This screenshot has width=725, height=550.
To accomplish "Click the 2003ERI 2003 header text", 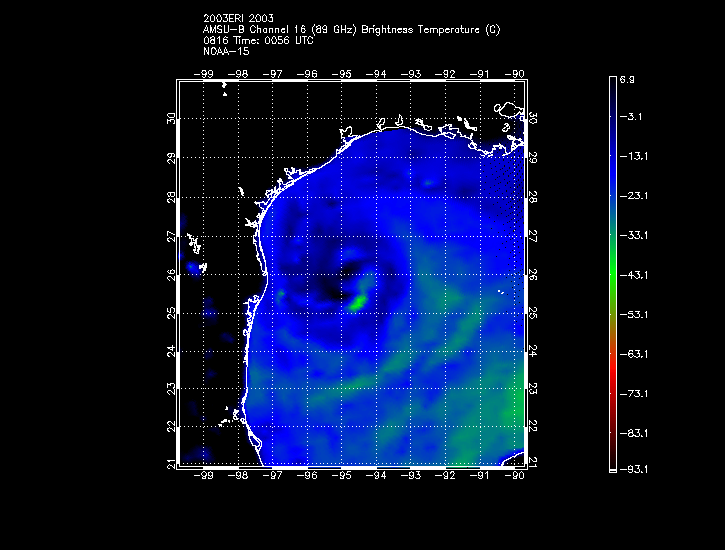I will (x=238, y=18).
